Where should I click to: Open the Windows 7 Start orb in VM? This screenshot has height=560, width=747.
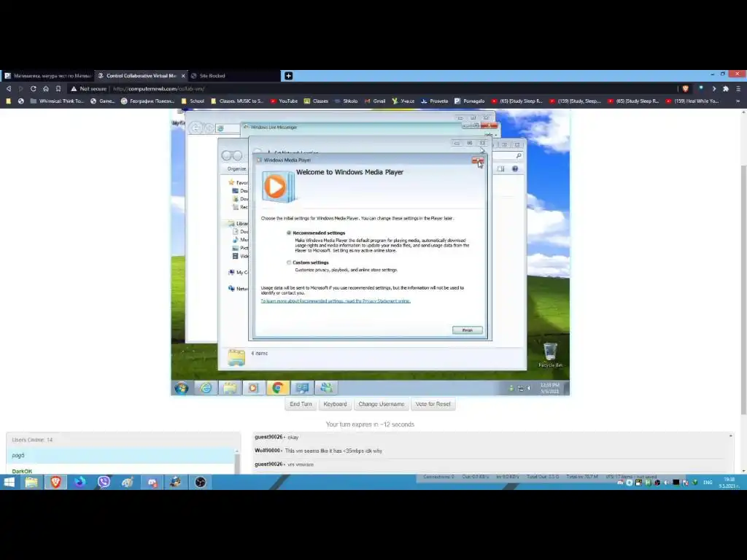pos(181,388)
